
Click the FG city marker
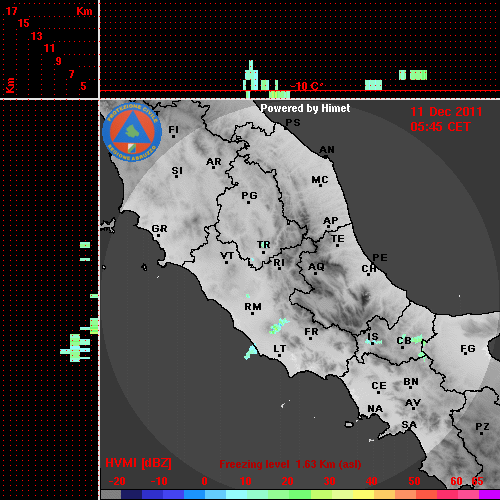tap(467, 350)
